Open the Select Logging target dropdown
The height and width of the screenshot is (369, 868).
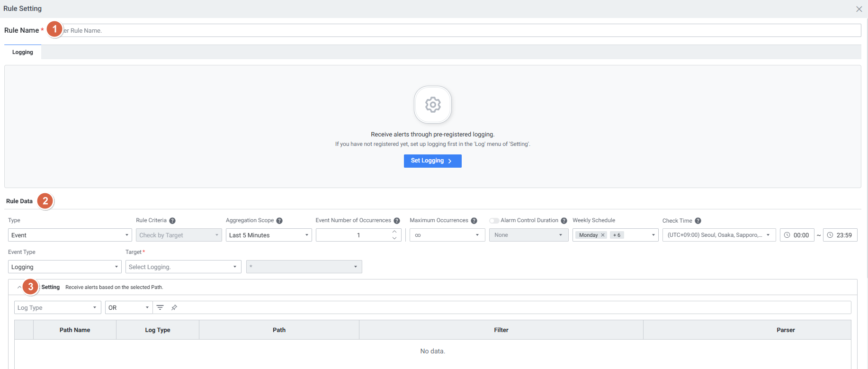pyautogui.click(x=183, y=267)
